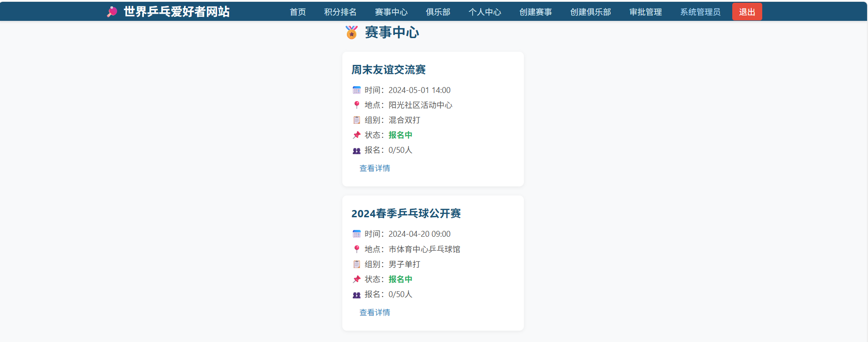Click the 混合双打 group text
Image resolution: width=868 pixels, height=342 pixels.
pos(404,120)
